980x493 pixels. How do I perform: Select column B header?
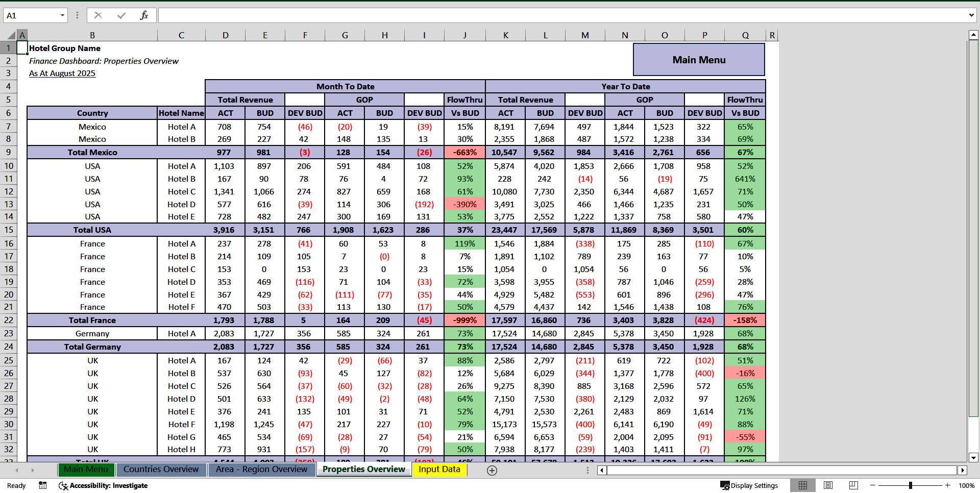tap(92, 35)
